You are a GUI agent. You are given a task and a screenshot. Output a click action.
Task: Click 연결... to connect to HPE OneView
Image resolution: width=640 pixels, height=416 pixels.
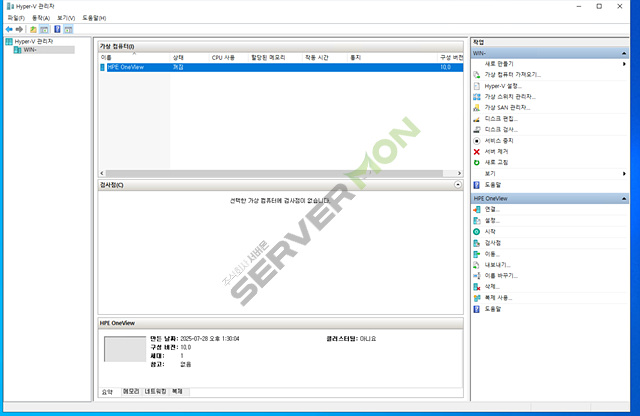pos(492,209)
